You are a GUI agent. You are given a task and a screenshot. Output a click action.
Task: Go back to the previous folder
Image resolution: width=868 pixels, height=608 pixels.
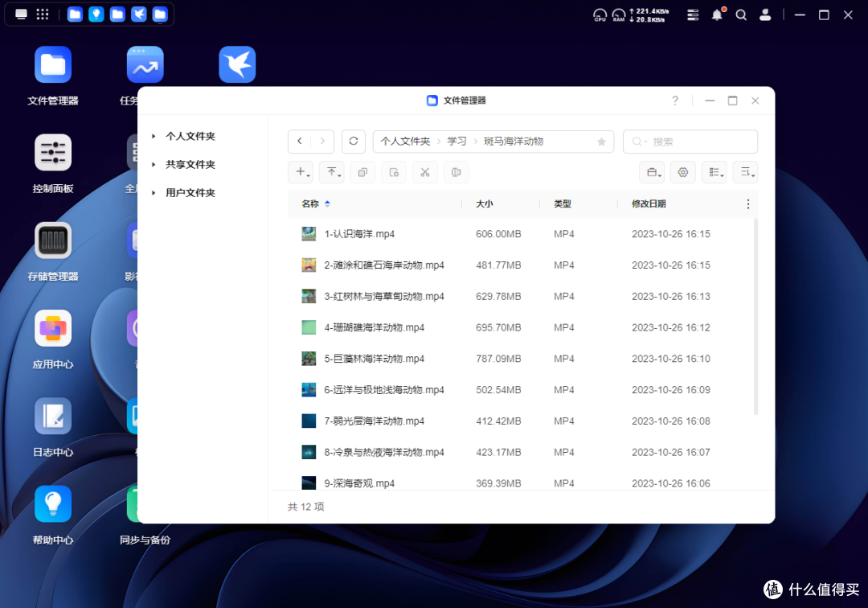click(x=300, y=142)
